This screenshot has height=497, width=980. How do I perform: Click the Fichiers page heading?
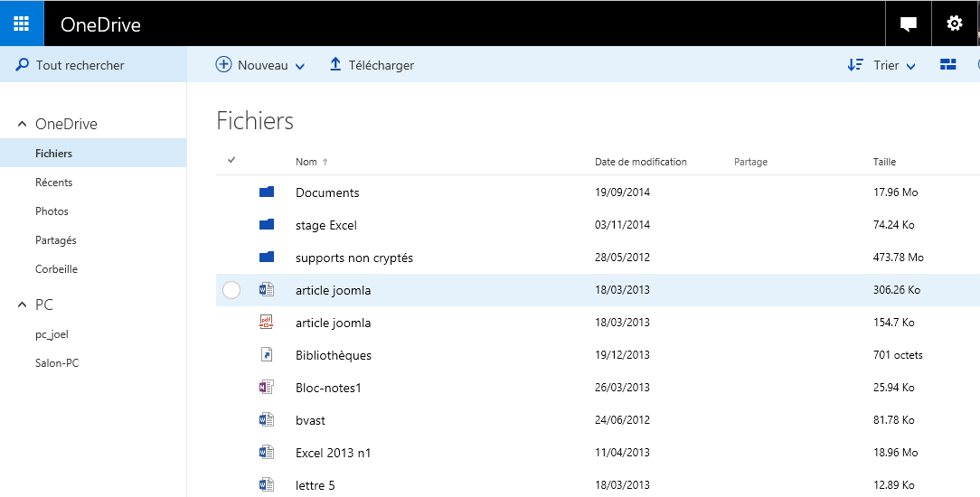pos(255,120)
